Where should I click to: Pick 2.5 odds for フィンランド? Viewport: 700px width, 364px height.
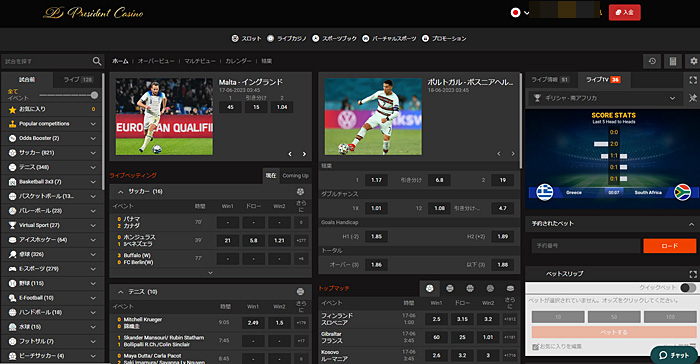[x=436, y=319]
